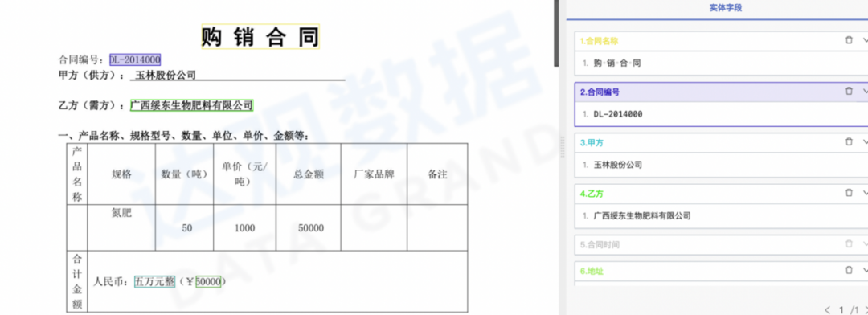Click trash icon beside 合同时间 field
Screen dimensions: 868x315
pos(849,243)
